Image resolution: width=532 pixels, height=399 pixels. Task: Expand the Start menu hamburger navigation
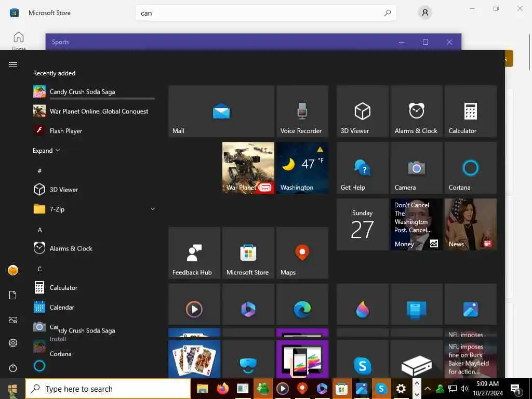point(13,64)
